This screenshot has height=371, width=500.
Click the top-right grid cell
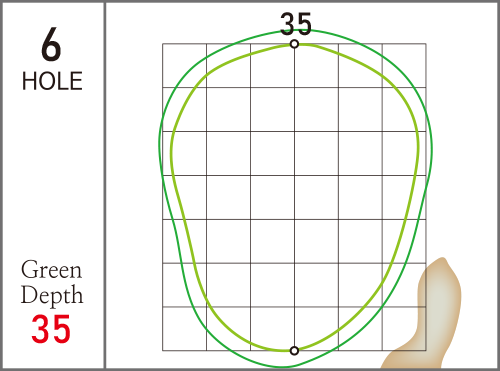(x=404, y=65)
